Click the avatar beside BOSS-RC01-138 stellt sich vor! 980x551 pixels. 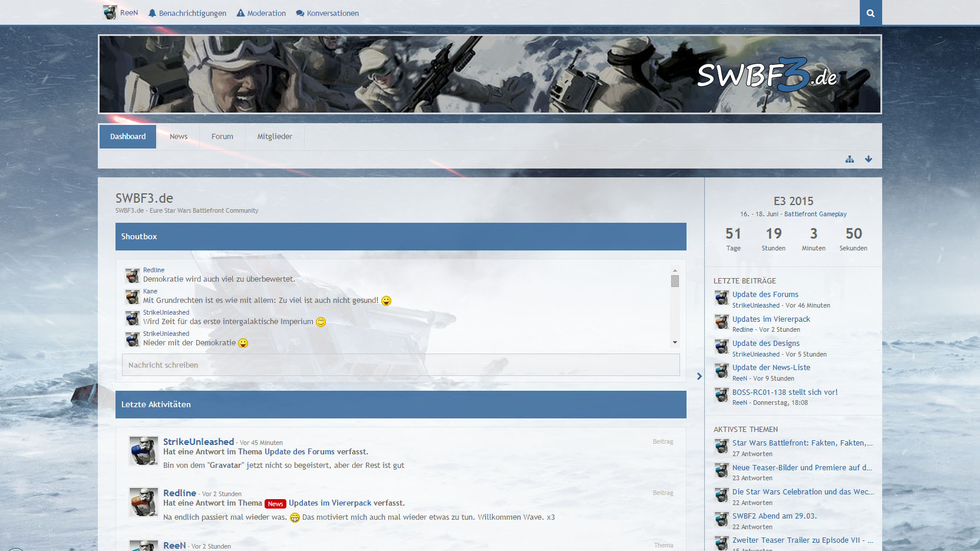click(722, 395)
